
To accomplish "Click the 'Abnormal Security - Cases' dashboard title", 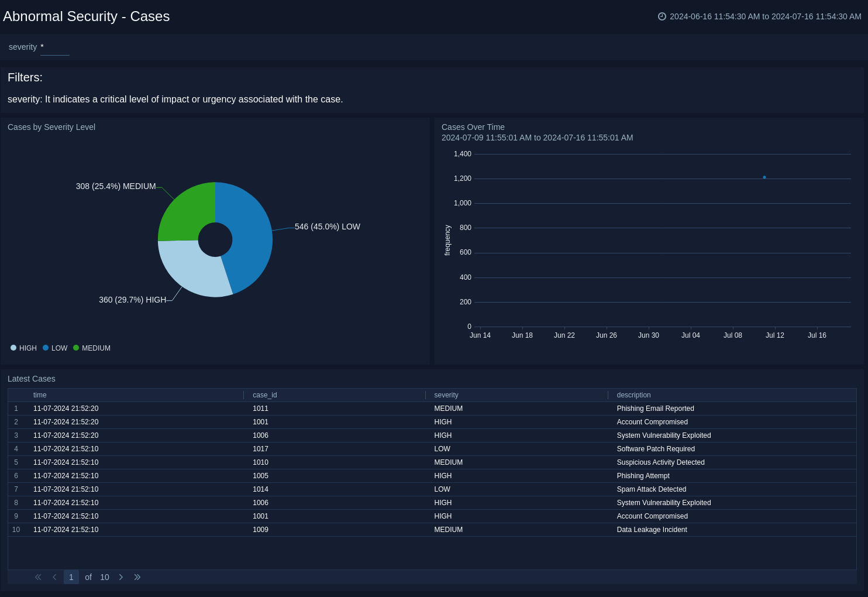I will pos(86,16).
